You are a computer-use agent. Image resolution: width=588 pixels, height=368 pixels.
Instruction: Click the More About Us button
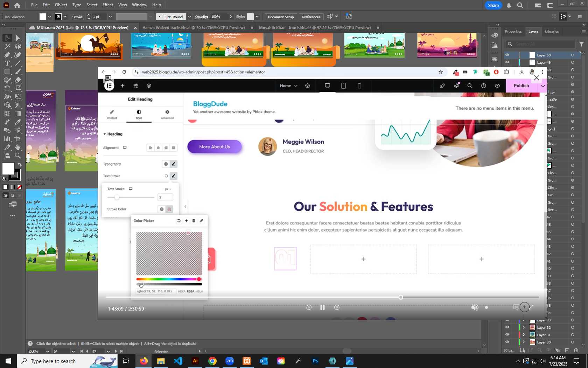pyautogui.click(x=215, y=146)
